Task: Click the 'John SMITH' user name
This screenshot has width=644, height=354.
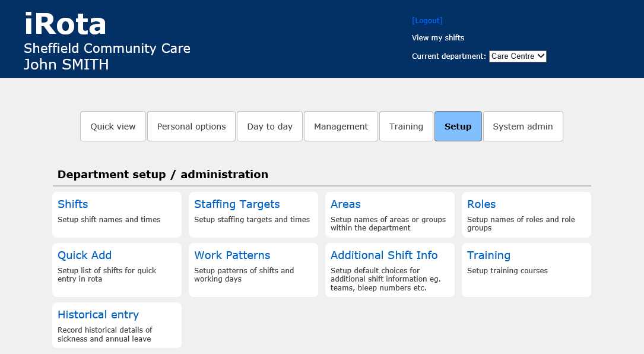Action: point(66,65)
